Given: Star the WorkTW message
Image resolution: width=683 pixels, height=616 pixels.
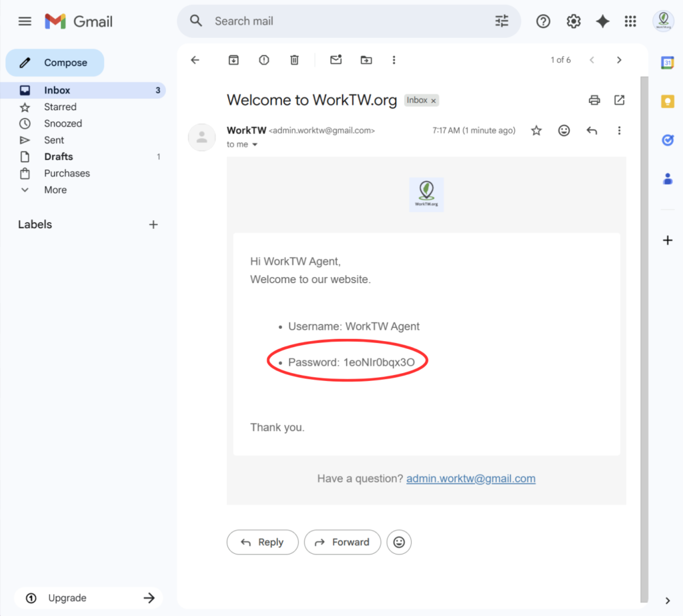Looking at the screenshot, I should tap(536, 130).
